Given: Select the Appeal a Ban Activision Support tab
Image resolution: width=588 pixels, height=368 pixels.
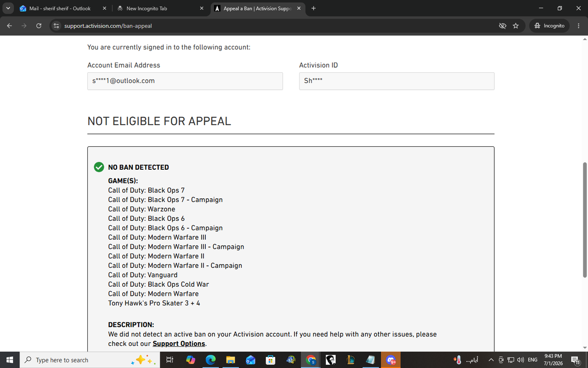Looking at the screenshot, I should [258, 8].
